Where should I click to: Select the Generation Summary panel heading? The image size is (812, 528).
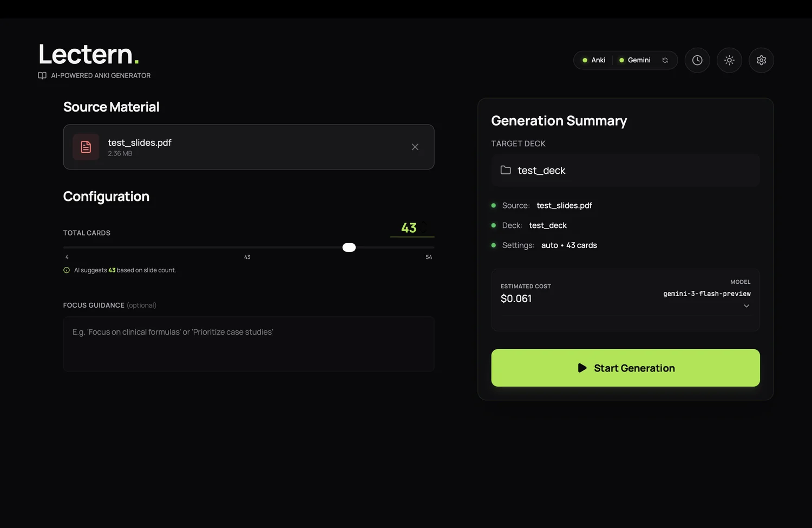(x=559, y=120)
